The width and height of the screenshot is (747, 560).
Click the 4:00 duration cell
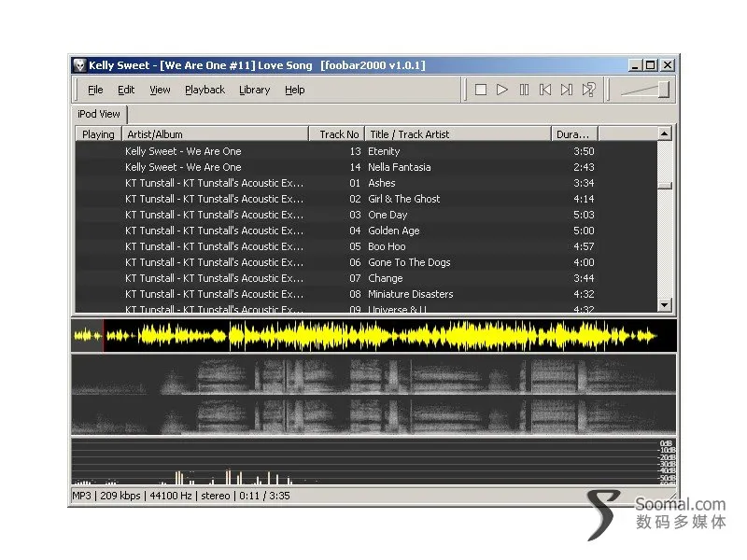[x=584, y=262]
